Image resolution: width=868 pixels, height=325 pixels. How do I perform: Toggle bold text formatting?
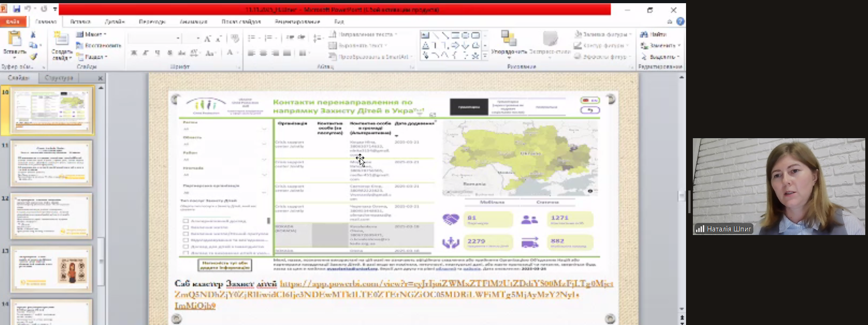point(134,53)
